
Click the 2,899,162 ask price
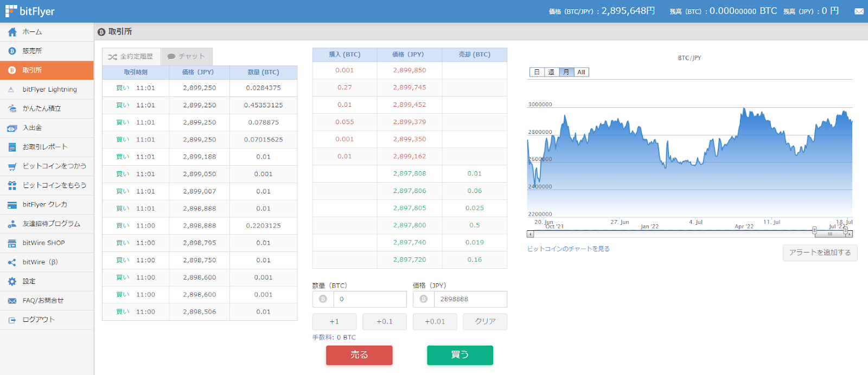(410, 157)
